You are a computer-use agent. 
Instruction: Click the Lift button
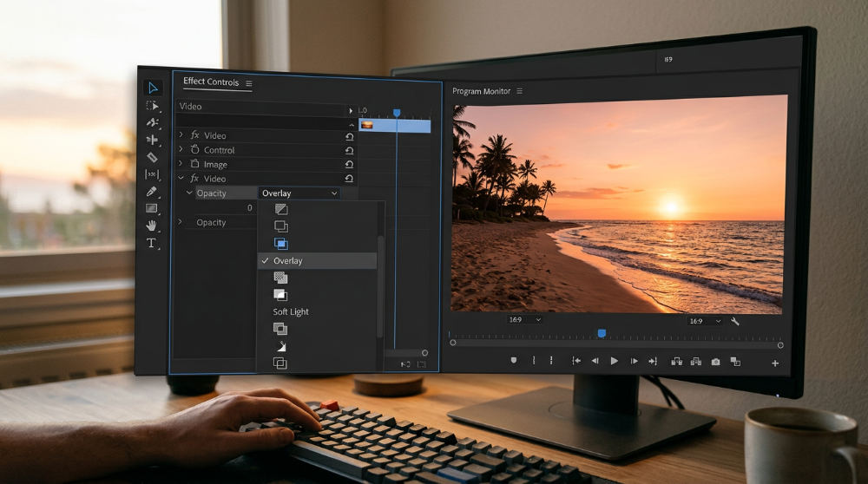(x=676, y=361)
